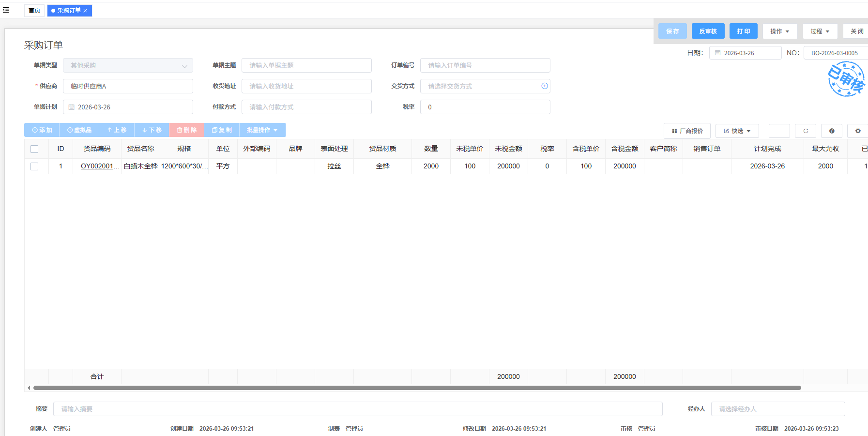Close the 采购订单 tab with x icon

coord(85,11)
